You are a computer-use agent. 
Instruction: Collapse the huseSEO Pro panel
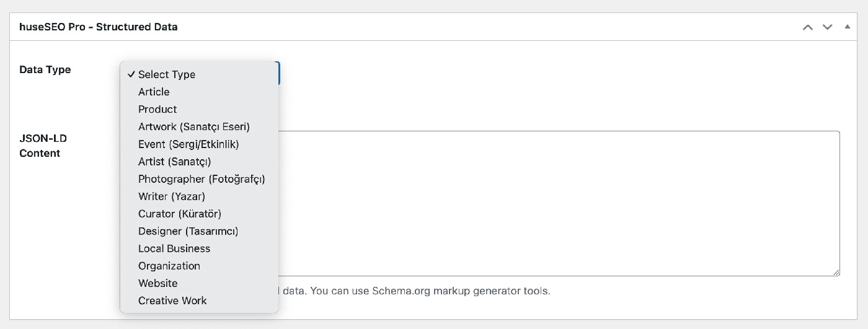pyautogui.click(x=848, y=27)
